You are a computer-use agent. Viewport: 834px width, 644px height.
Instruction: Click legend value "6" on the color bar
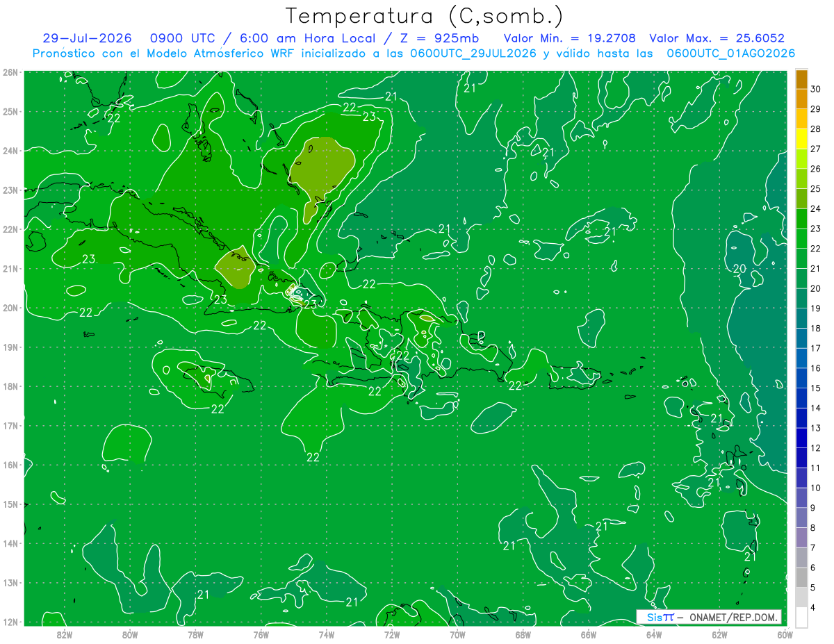813,568
